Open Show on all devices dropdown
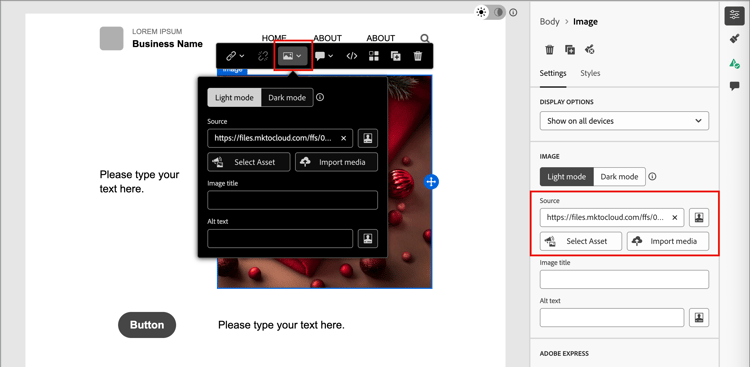The image size is (750, 367). 624,121
